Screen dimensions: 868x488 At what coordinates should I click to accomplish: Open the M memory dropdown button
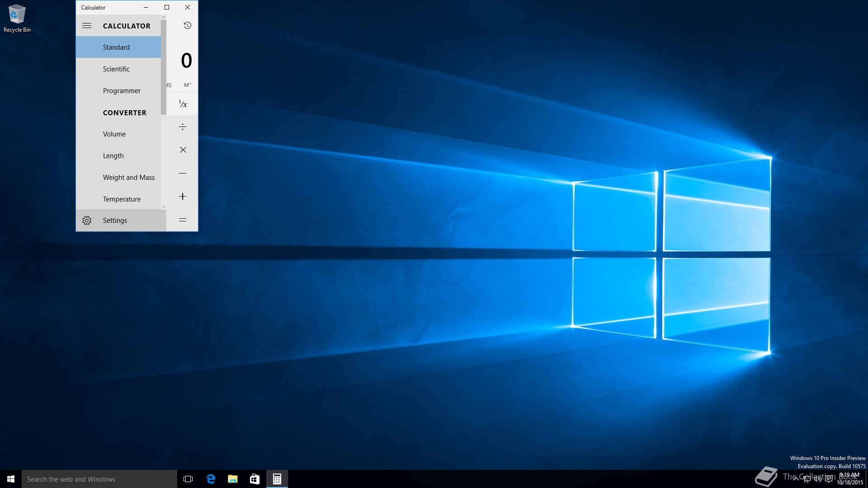188,85
